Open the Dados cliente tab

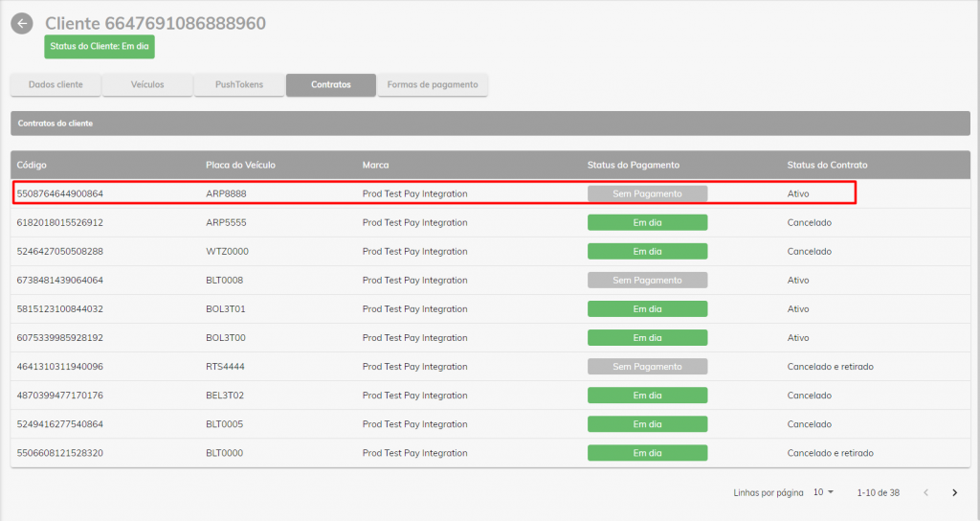56,84
